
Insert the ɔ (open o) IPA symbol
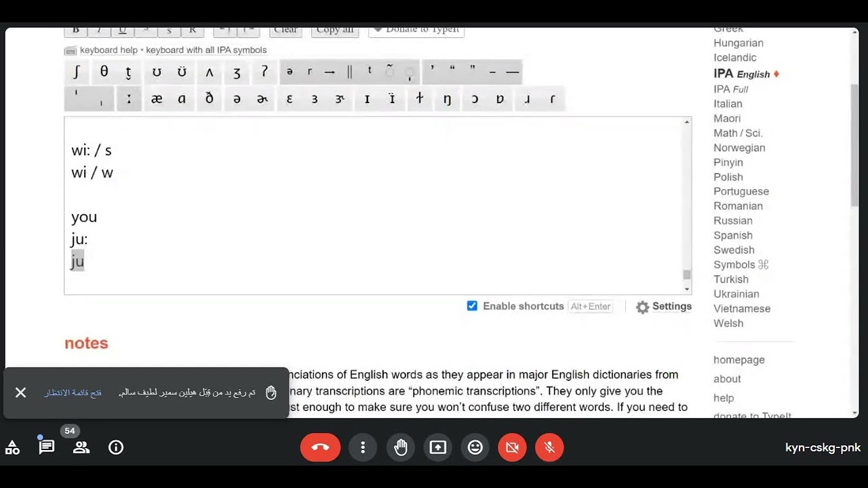(475, 99)
